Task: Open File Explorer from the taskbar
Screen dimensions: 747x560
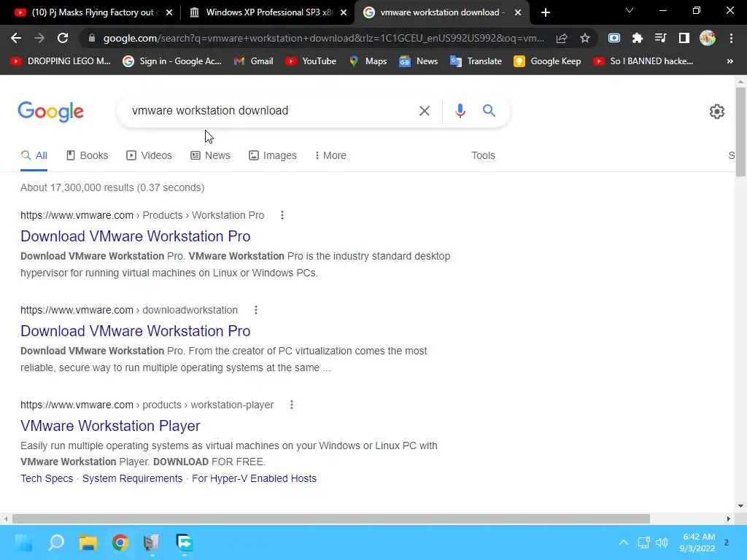Action: point(88,542)
